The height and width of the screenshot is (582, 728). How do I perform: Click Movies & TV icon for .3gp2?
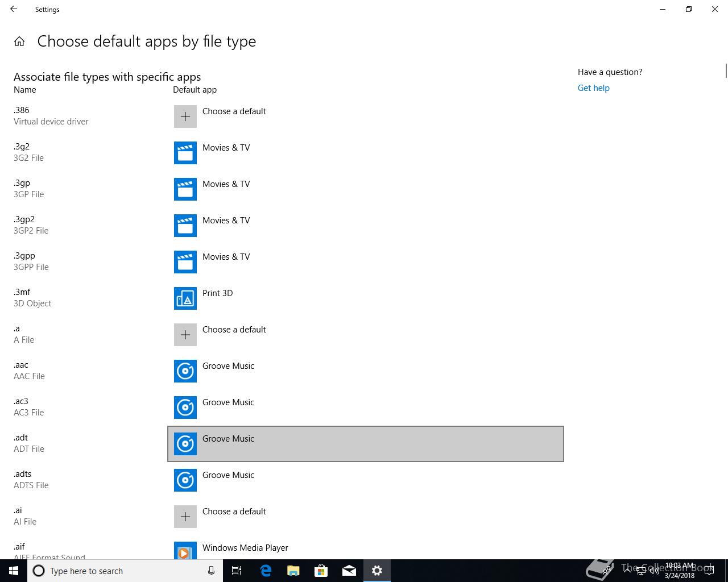[185, 226]
